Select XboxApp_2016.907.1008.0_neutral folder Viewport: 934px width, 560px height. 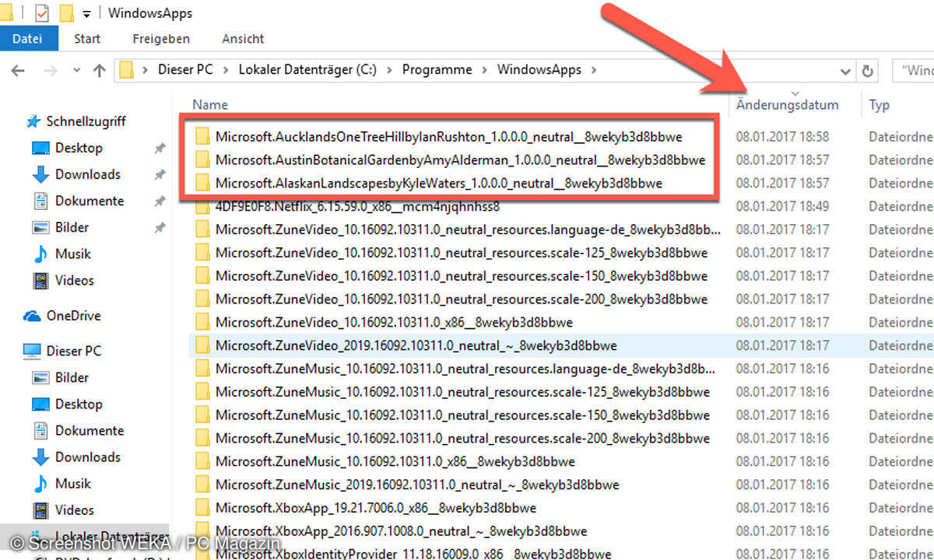coord(402,531)
